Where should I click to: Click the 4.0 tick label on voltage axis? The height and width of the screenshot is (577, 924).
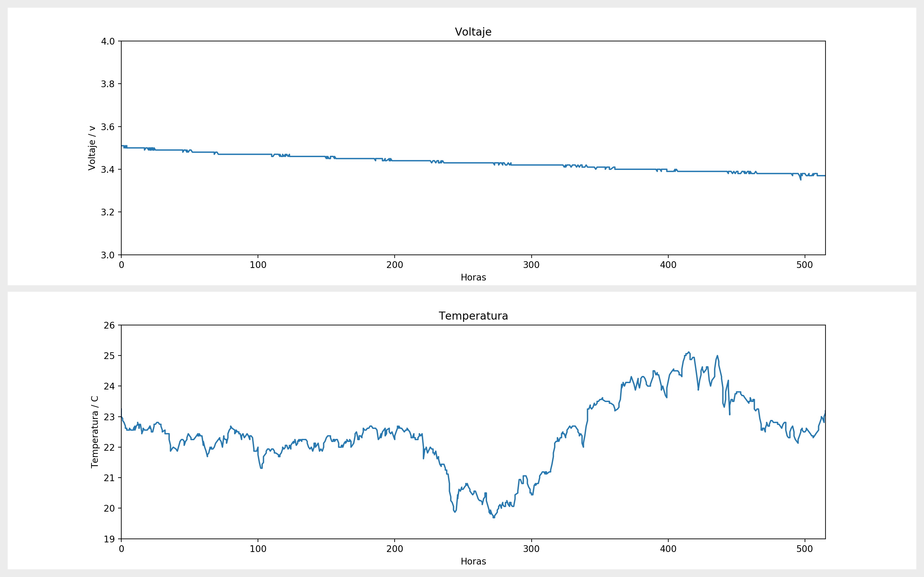pos(108,41)
